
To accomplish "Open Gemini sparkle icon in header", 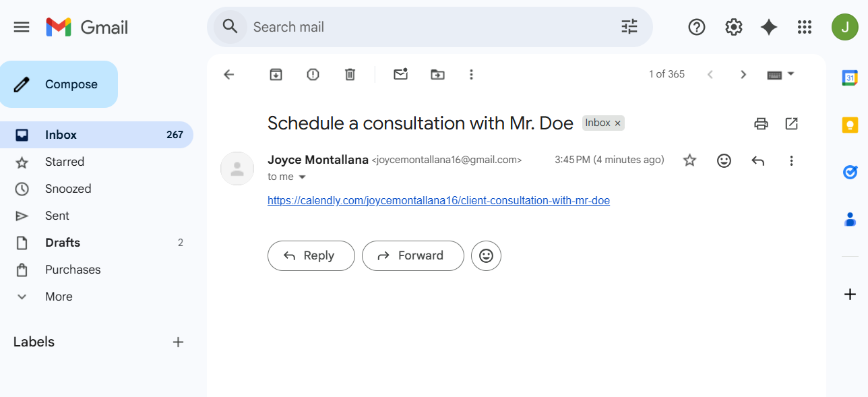I will (769, 27).
